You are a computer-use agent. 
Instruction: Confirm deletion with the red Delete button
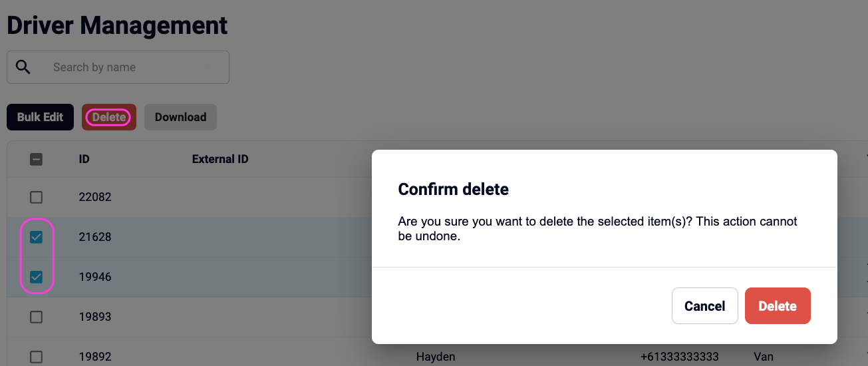click(x=778, y=306)
